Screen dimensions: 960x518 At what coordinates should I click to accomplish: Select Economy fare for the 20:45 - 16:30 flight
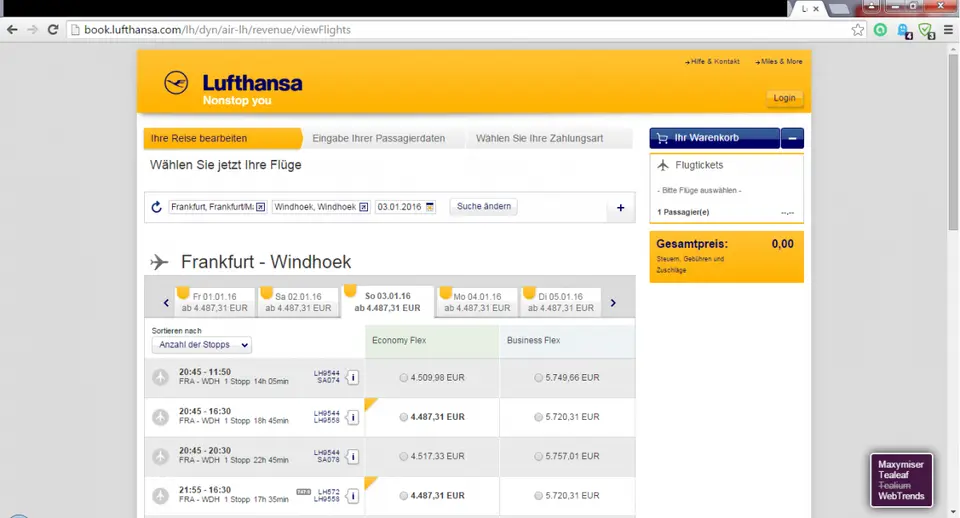pos(403,417)
